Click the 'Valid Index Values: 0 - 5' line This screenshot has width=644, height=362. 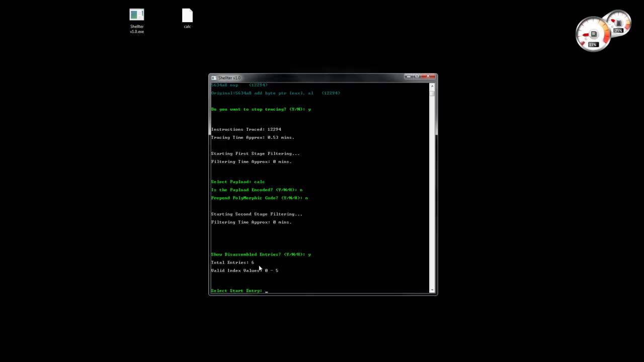pos(245,270)
